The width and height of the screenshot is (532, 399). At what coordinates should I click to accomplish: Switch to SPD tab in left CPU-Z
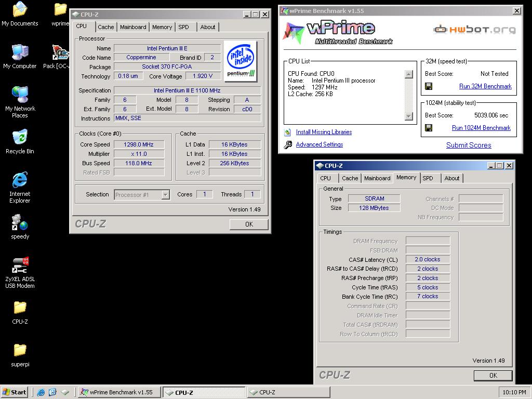coord(187,27)
